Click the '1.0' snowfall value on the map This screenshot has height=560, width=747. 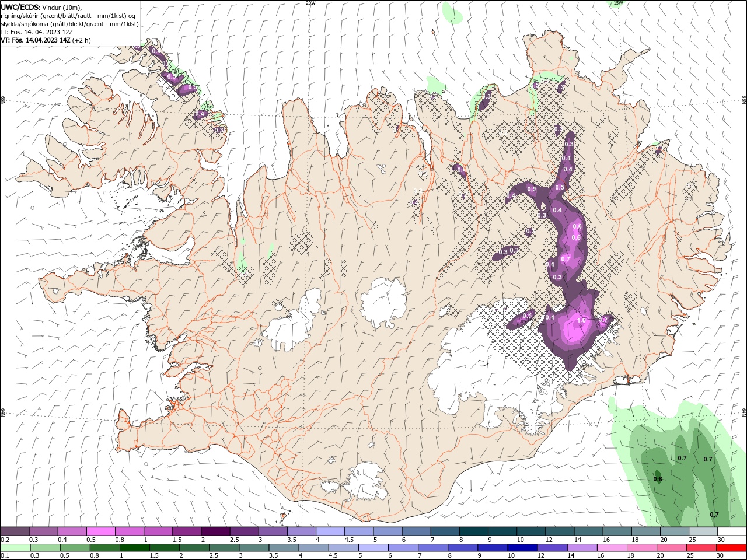pyautogui.click(x=581, y=321)
